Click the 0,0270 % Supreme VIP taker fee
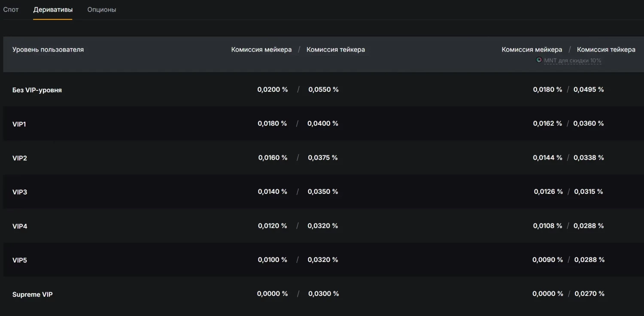This screenshot has height=316, width=644. (x=589, y=294)
